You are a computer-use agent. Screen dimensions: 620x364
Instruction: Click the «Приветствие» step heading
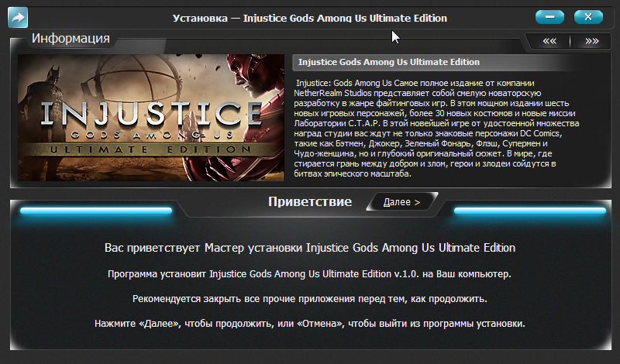point(309,202)
